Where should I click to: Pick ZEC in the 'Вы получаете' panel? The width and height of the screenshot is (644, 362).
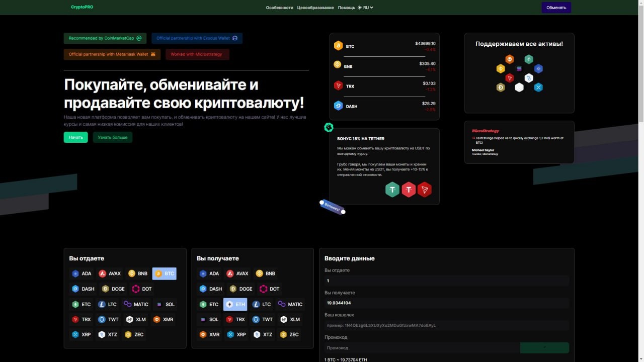coord(290,334)
